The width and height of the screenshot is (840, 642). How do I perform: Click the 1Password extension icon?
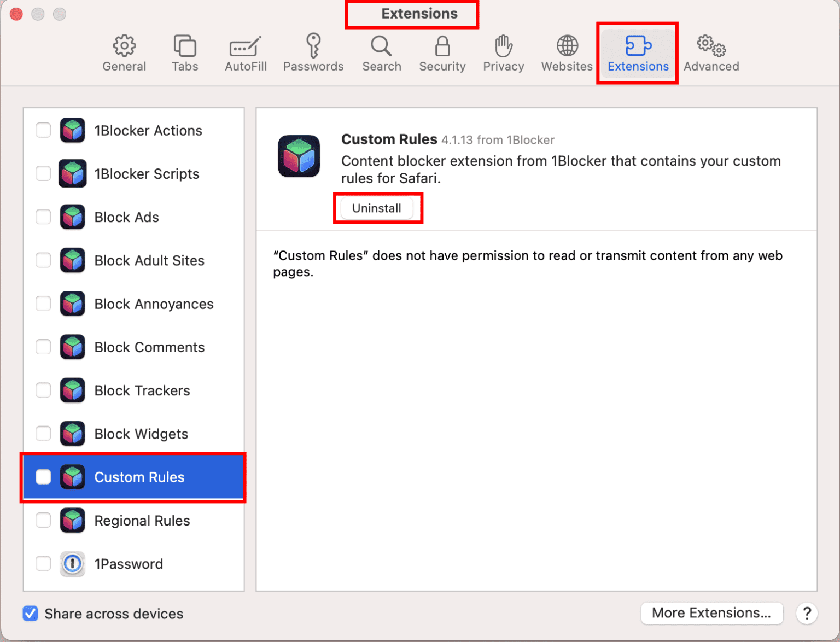[x=72, y=564]
